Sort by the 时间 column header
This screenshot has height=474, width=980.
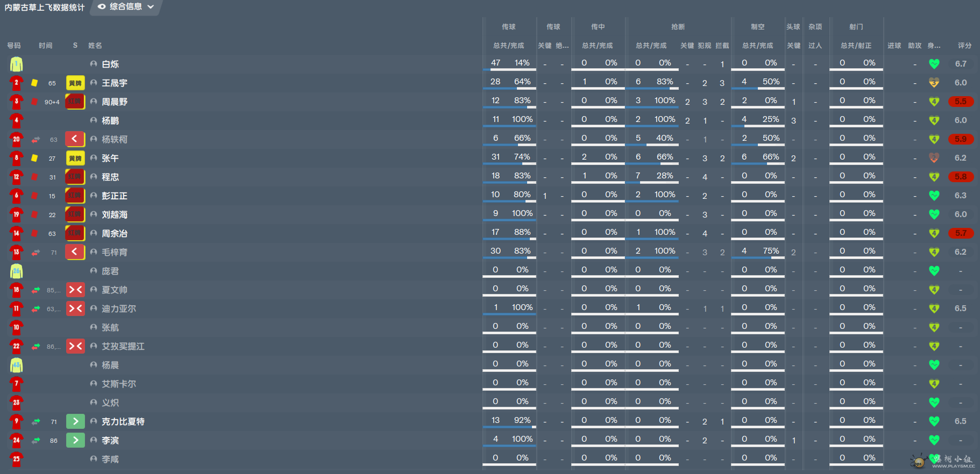click(46, 46)
